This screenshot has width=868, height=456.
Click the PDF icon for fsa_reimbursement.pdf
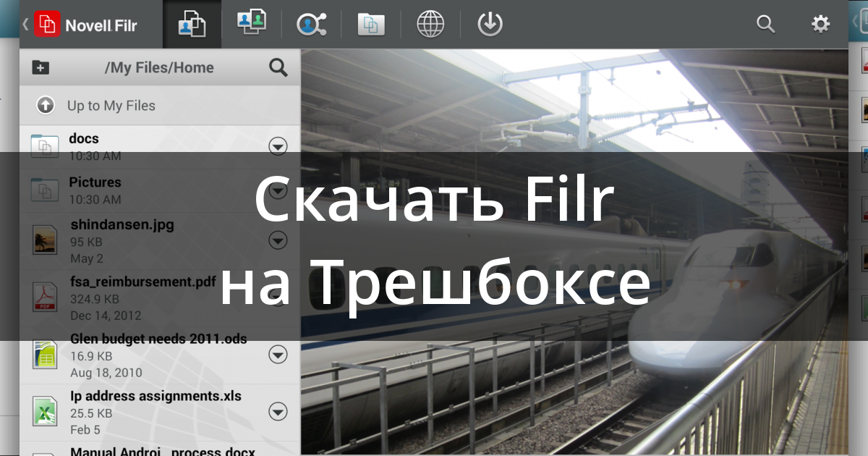point(45,297)
